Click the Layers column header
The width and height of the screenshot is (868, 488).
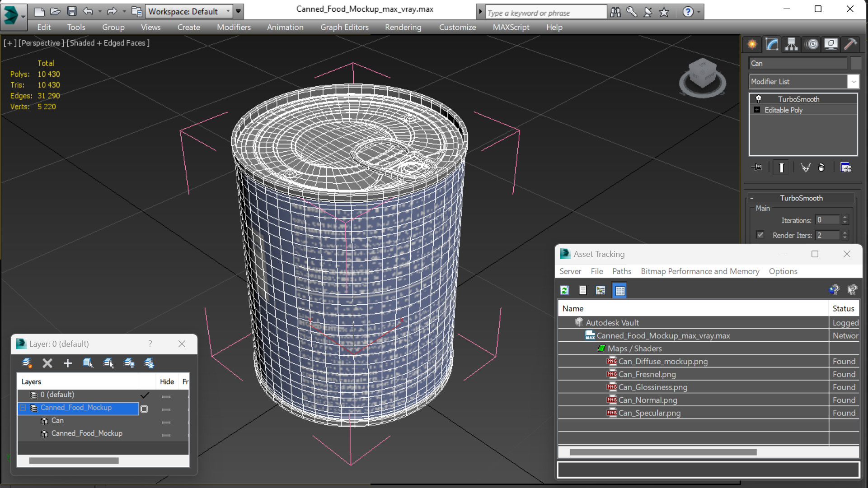point(78,381)
